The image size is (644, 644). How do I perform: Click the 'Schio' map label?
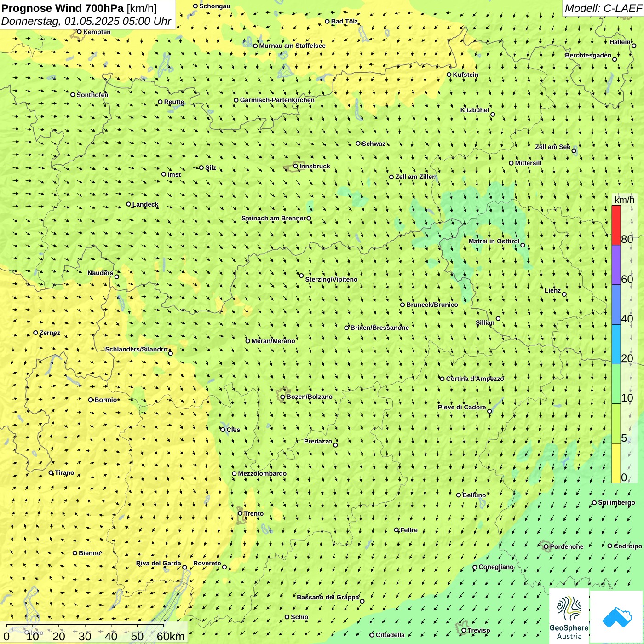[299, 617]
